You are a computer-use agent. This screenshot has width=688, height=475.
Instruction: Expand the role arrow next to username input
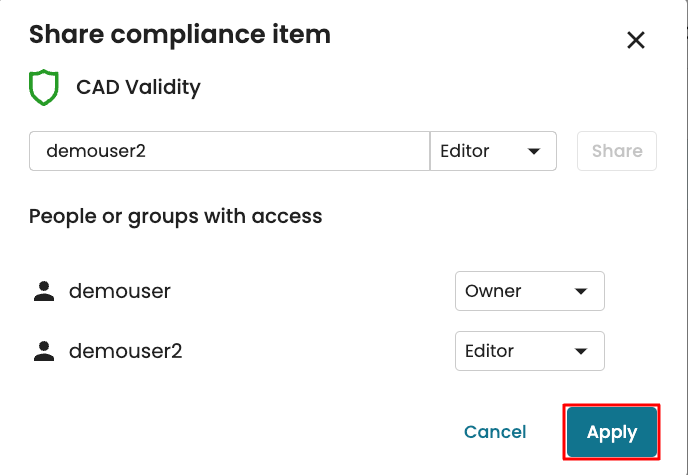(x=534, y=152)
